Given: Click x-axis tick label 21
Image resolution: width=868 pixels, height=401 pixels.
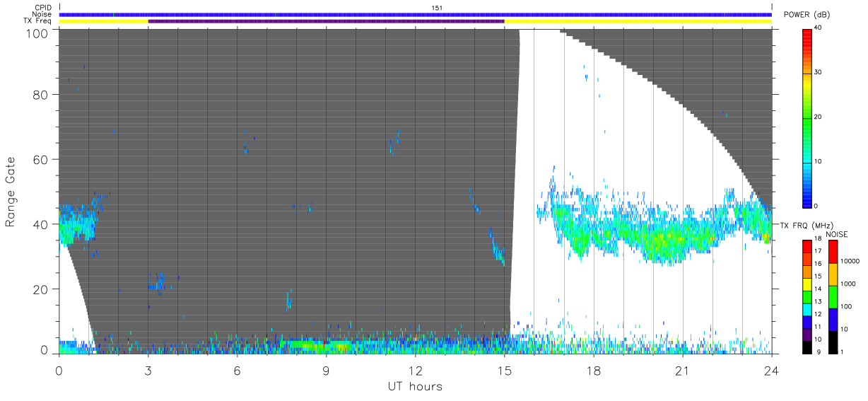Looking at the screenshot, I should pos(682,369).
